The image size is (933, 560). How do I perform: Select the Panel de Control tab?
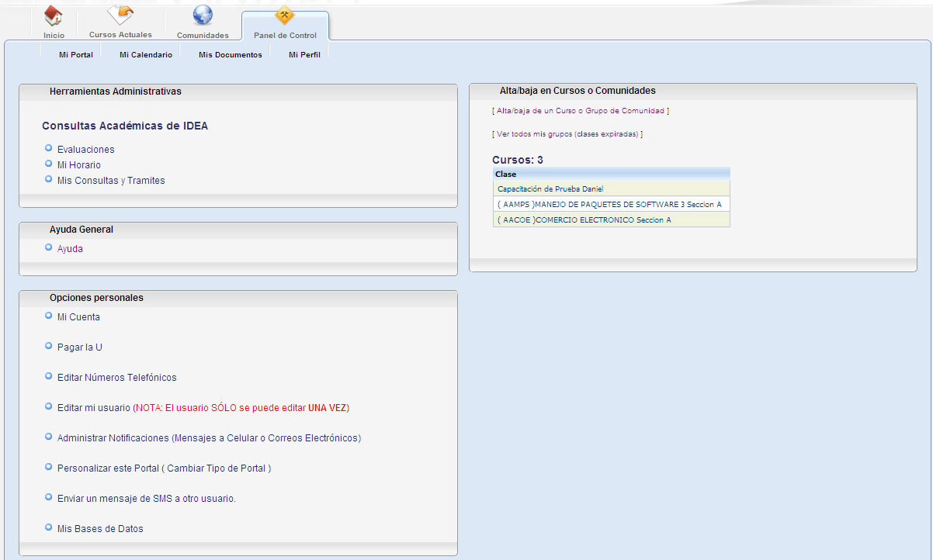[286, 26]
